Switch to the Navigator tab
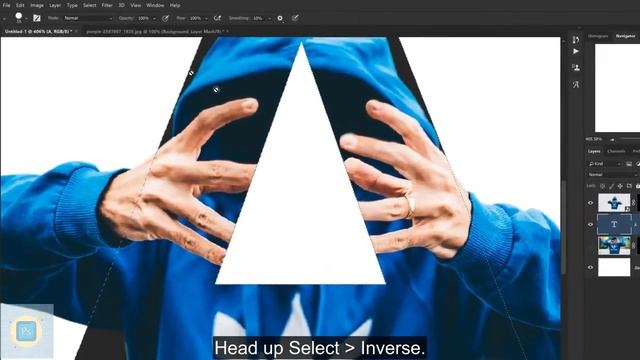This screenshot has height=360, width=640. point(625,36)
